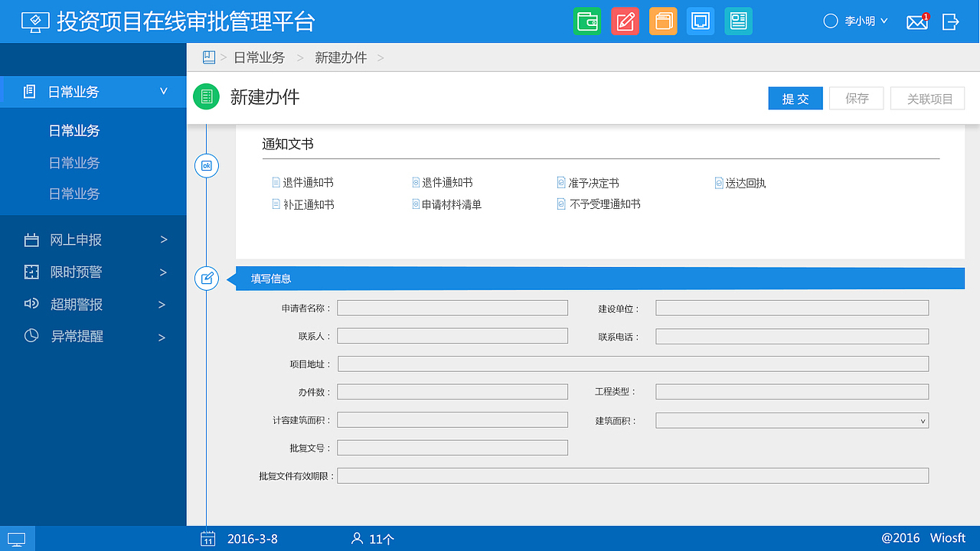Image resolution: width=980 pixels, height=551 pixels.
Task: Click the 填写信息 section header bar
Action: pos(599,279)
